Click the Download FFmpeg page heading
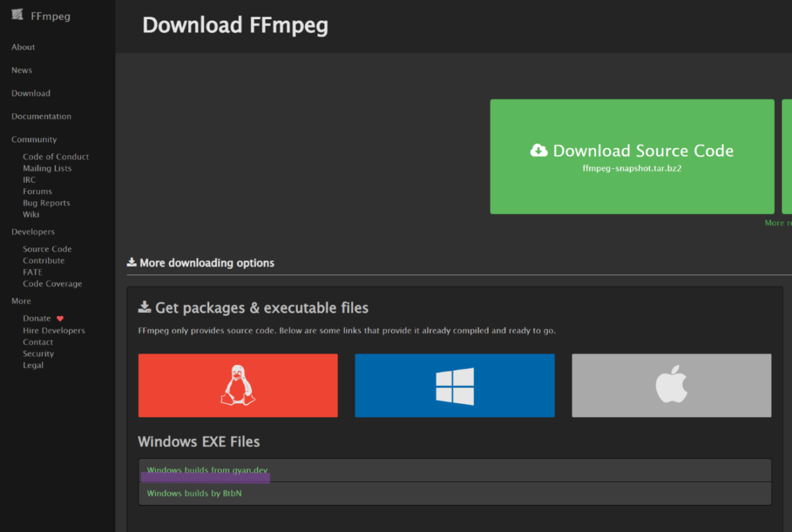792x532 pixels. [236, 25]
